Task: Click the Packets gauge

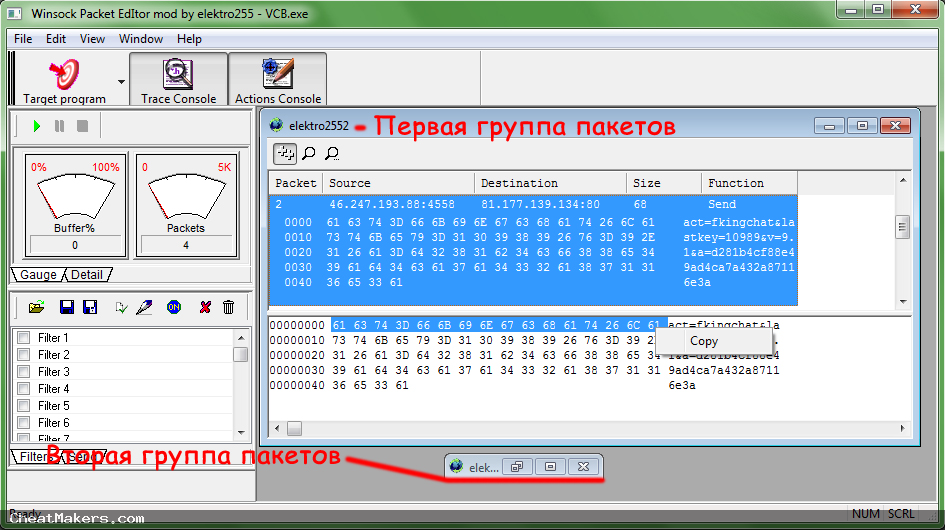Action: click(x=186, y=205)
